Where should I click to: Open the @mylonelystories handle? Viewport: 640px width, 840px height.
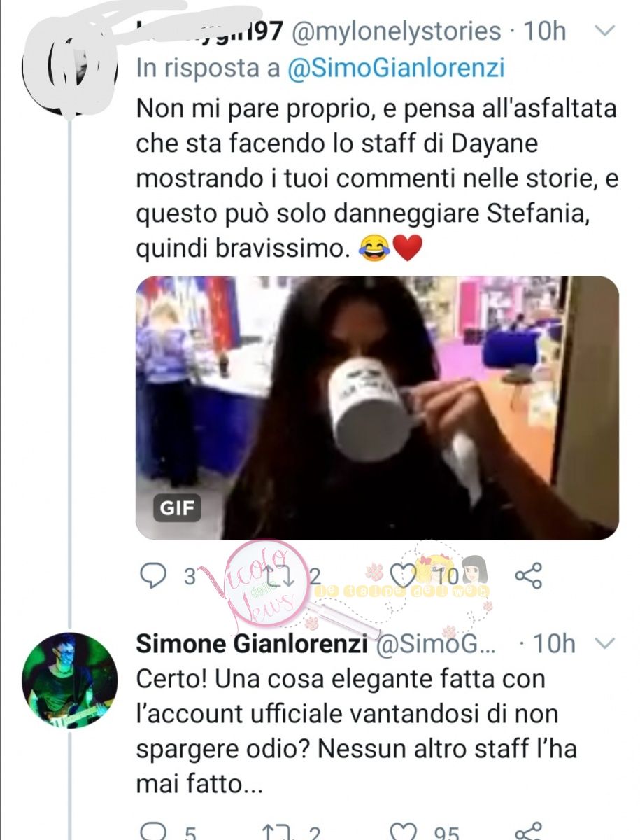pos(394,31)
